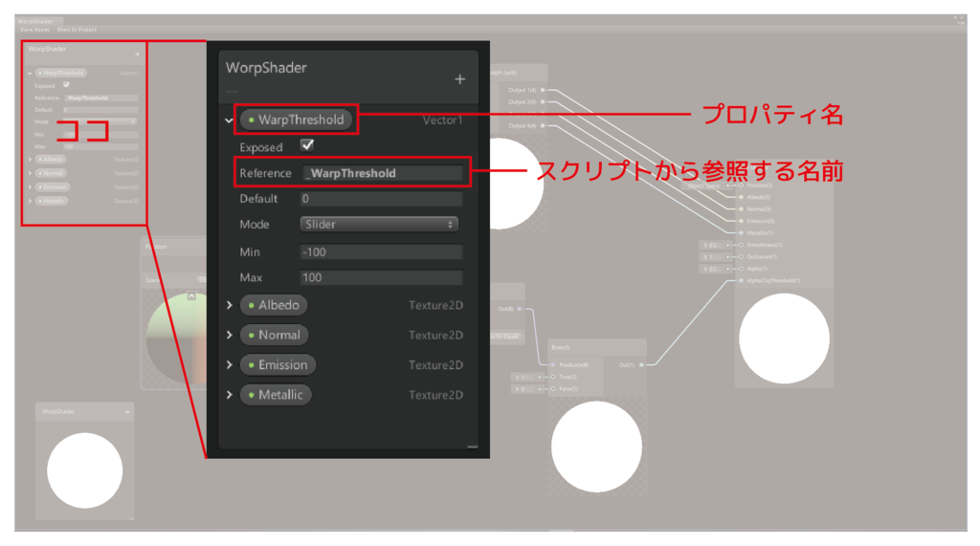Click the X 0 field beside Branch False port

pos(527,389)
